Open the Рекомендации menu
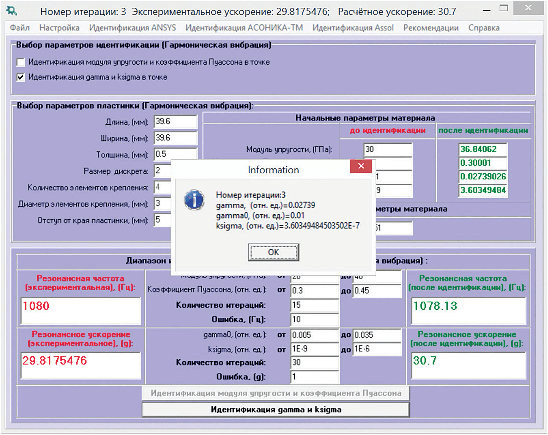Image resolution: width=548 pixels, height=435 pixels. (431, 28)
